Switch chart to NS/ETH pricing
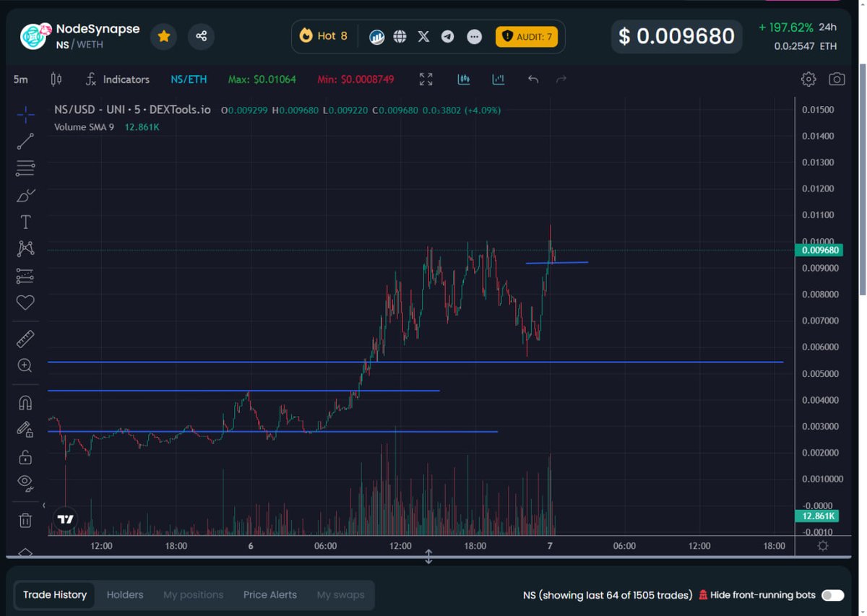867x616 pixels. [x=189, y=79]
